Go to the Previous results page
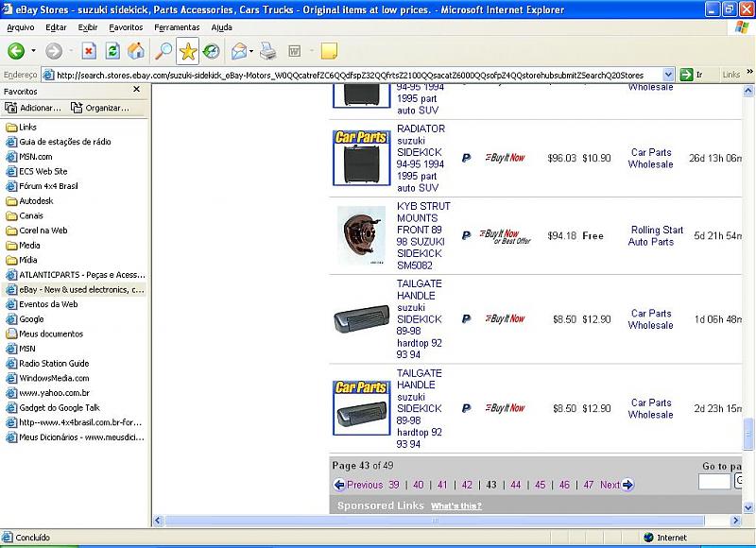This screenshot has height=548, width=756. (x=358, y=485)
